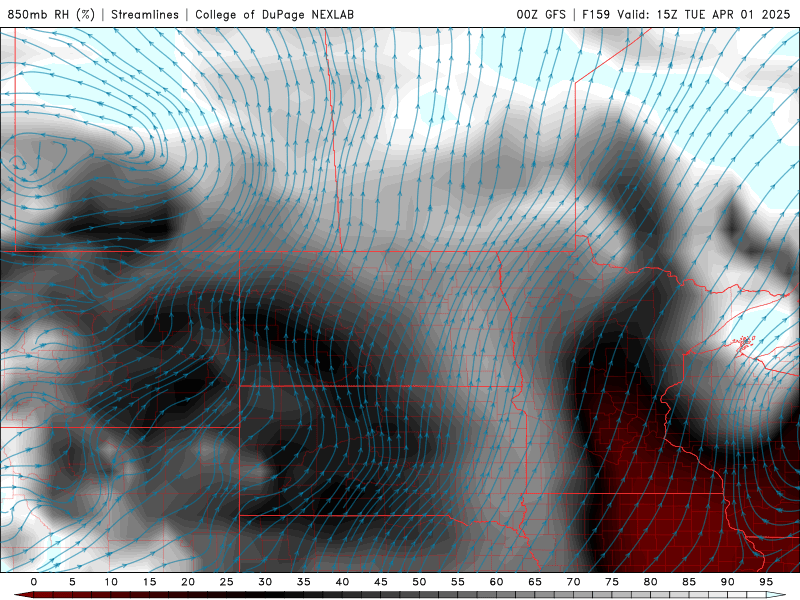Click the colorbar label '45'
The width and height of the screenshot is (800, 600).
click(x=381, y=582)
